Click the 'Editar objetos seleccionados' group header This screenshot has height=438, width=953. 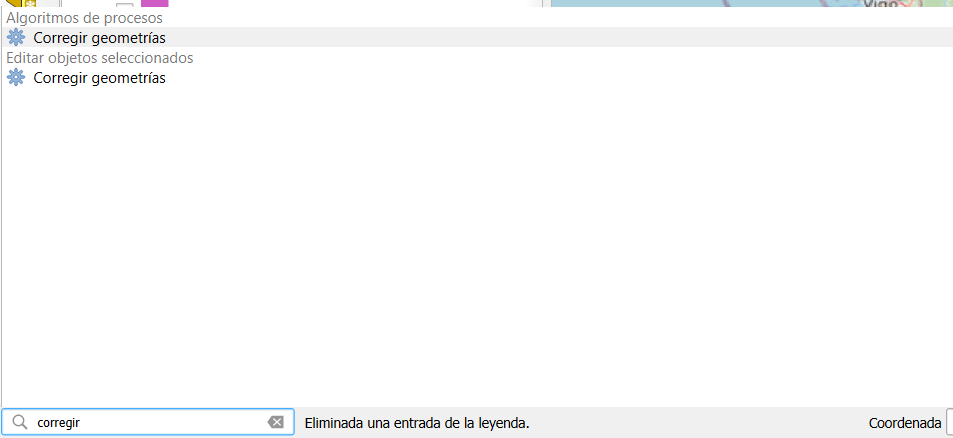point(100,58)
